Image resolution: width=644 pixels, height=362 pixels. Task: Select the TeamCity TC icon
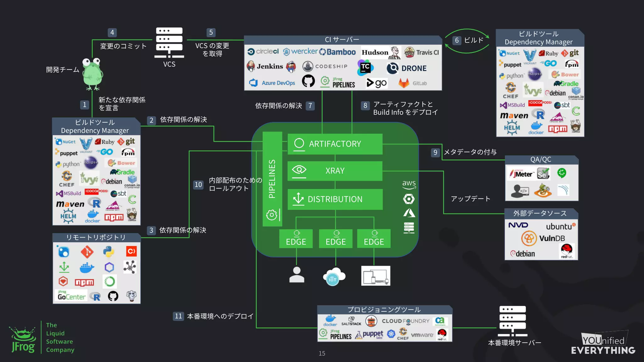click(365, 68)
